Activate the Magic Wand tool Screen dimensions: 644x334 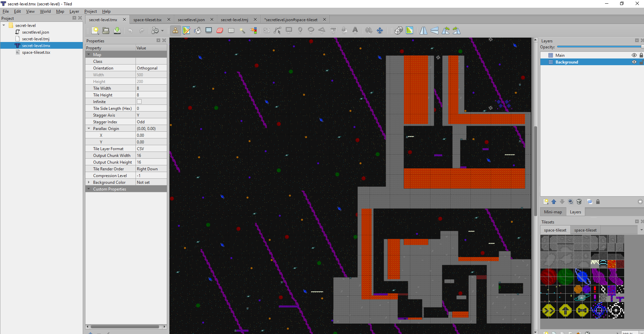click(242, 31)
